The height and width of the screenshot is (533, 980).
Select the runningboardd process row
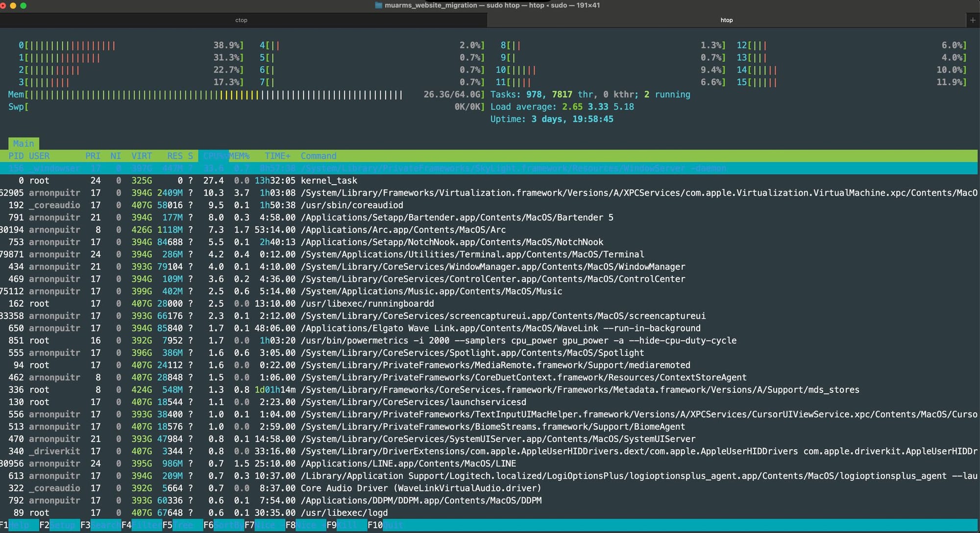tap(489, 303)
